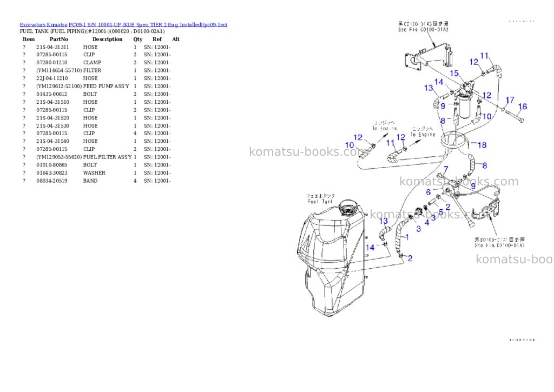Select part number (YM114654-55710)
This screenshot has height=392, width=554.
tap(59, 70)
